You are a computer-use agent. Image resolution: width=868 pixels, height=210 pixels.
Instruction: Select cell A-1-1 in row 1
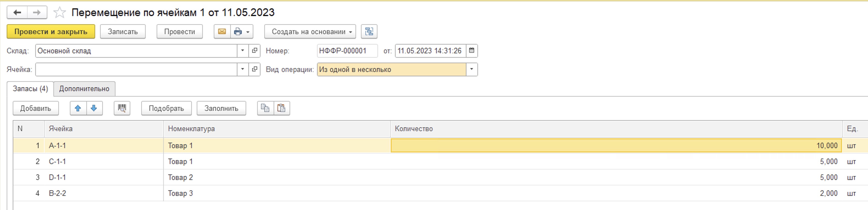tap(104, 146)
